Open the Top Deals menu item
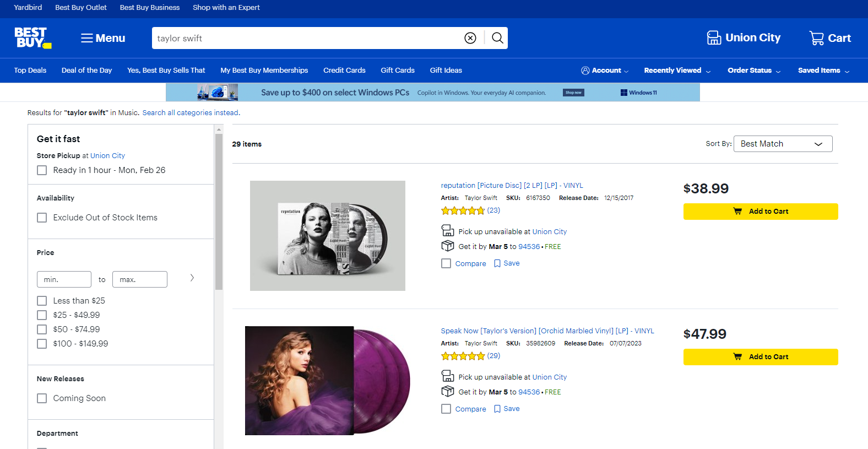This screenshot has height=449, width=868. [30, 71]
